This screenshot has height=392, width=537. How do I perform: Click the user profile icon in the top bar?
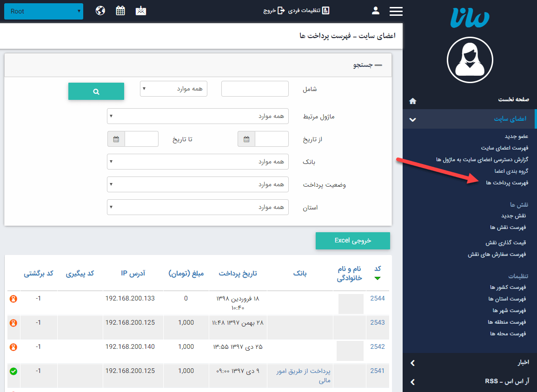tap(375, 10)
